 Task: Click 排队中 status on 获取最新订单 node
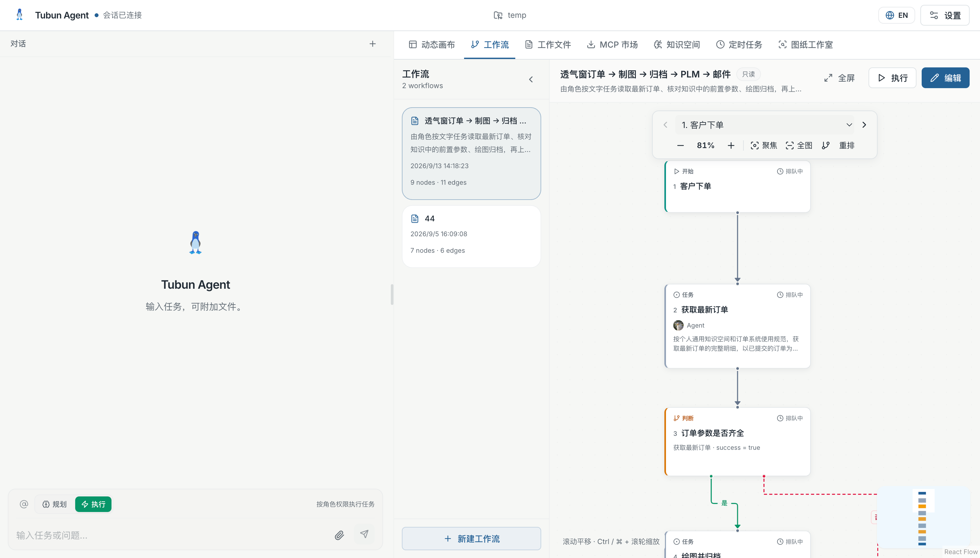(789, 295)
